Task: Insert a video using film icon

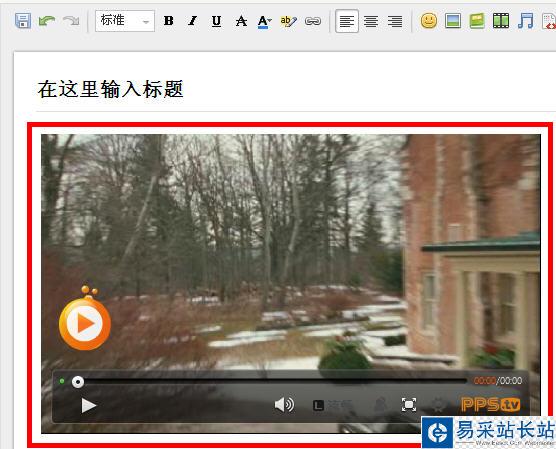Action: click(501, 21)
